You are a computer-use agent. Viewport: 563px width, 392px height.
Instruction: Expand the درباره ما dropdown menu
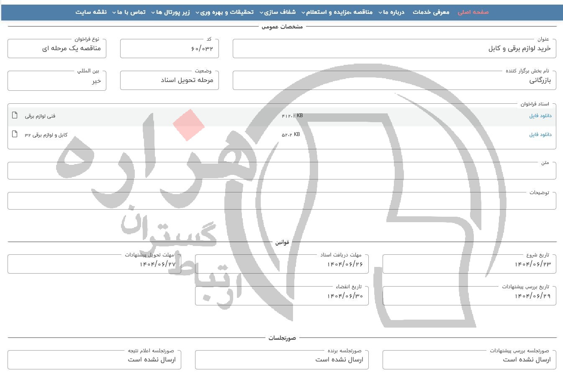391,12
